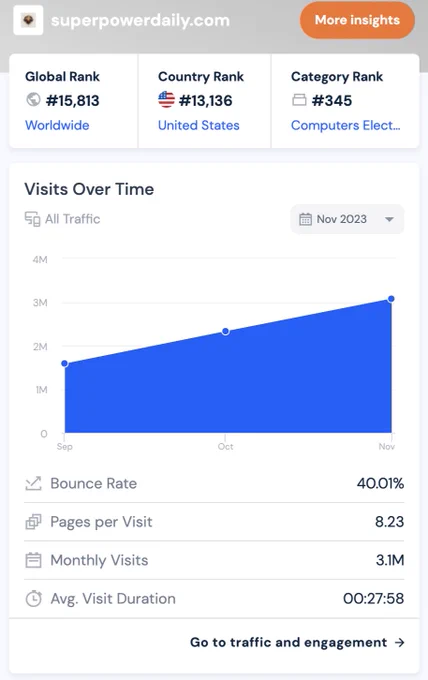Open the Computers Elect... category link

(x=346, y=125)
